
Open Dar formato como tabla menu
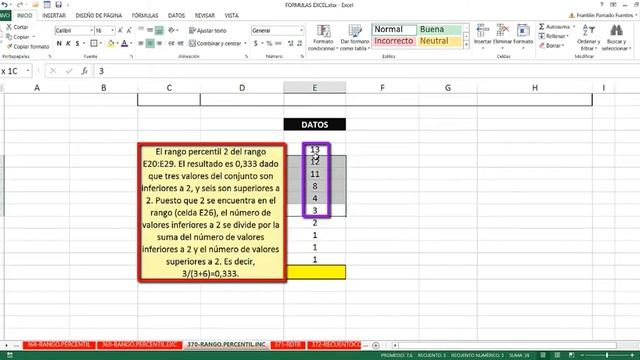pyautogui.click(x=354, y=38)
